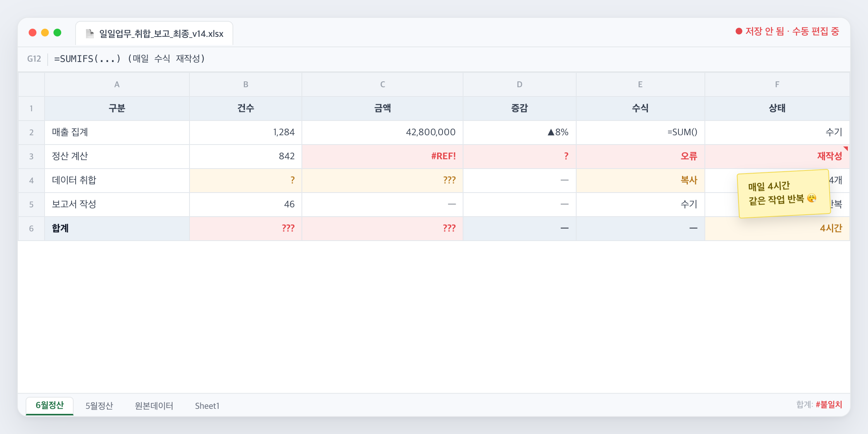Screen dimensions: 868x434
Task: Select row 6 header number
Action: [31, 229]
